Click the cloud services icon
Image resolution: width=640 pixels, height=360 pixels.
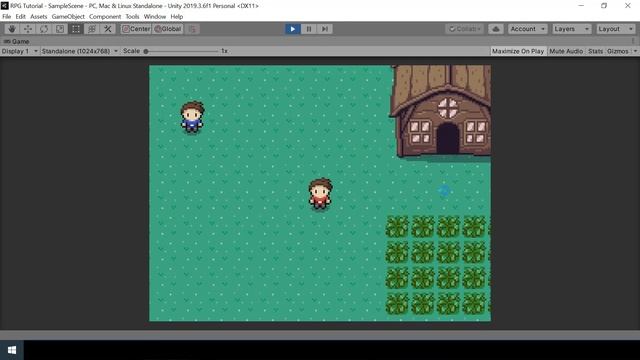point(496,29)
